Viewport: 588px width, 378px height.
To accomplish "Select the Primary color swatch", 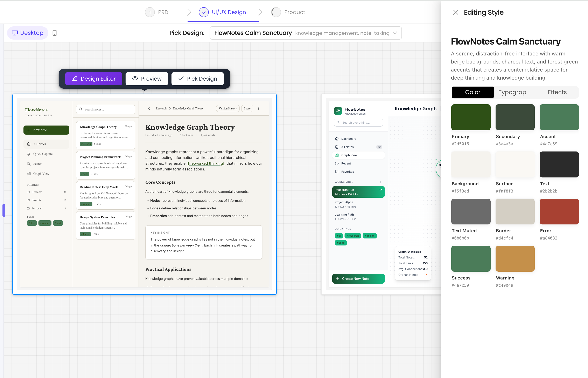I will 471,117.
